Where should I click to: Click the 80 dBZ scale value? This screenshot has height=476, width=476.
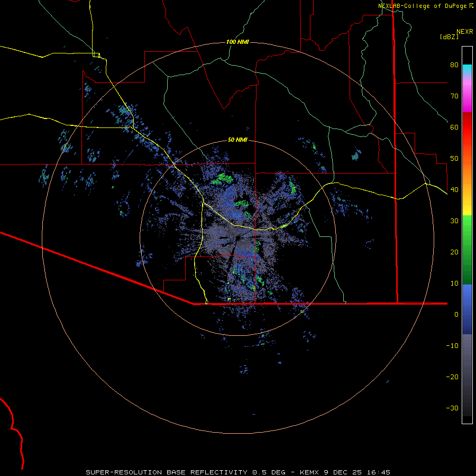tap(454, 65)
